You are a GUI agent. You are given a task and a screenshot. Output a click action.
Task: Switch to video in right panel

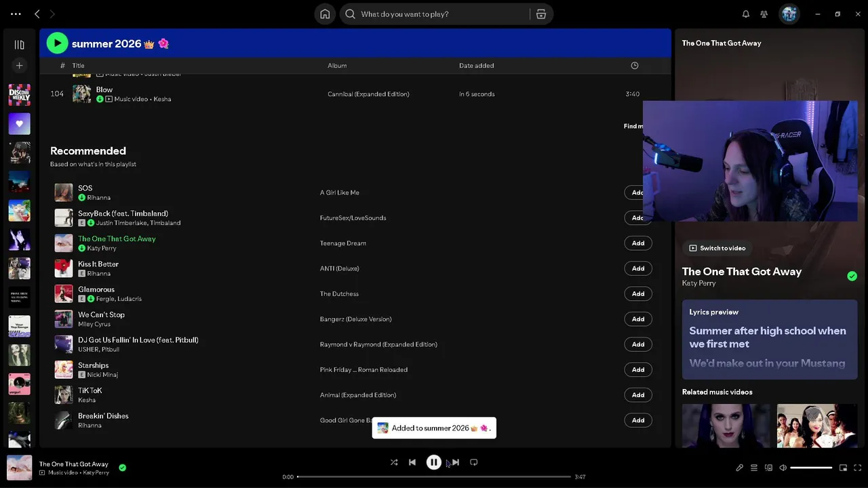717,248
